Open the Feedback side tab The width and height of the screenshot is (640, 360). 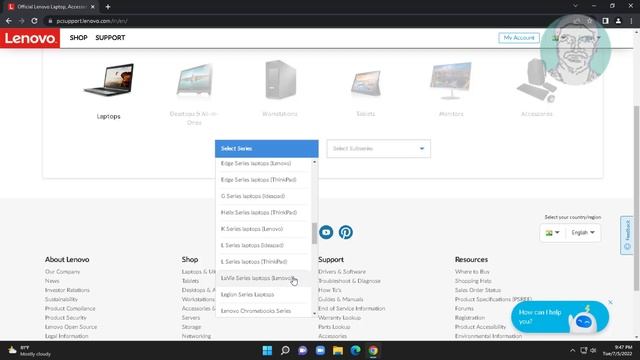(627, 235)
